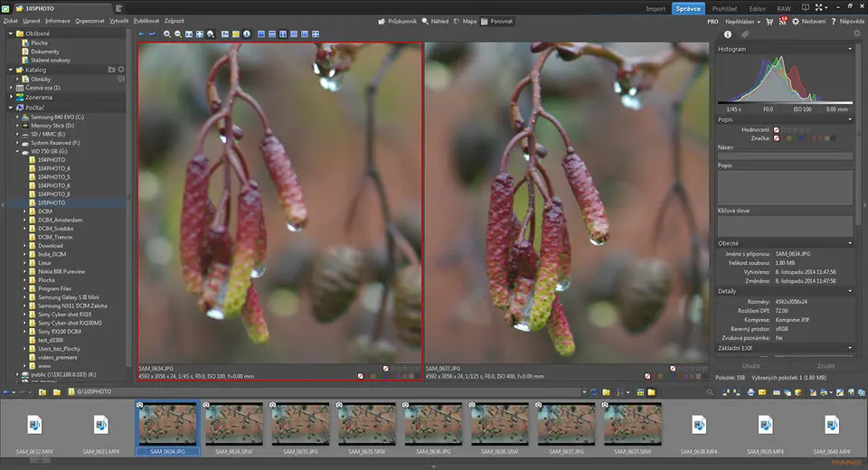Click the info panel tab icon
Screen dimensions: 868x470
pyautogui.click(x=729, y=34)
